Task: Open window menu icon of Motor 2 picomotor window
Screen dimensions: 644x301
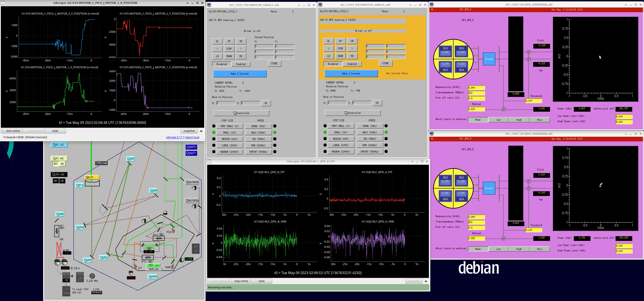Action: click(x=209, y=5)
